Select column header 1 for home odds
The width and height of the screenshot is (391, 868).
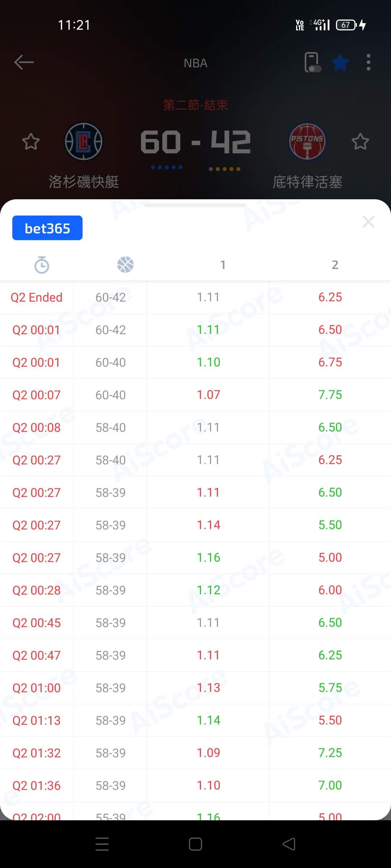coord(223,265)
